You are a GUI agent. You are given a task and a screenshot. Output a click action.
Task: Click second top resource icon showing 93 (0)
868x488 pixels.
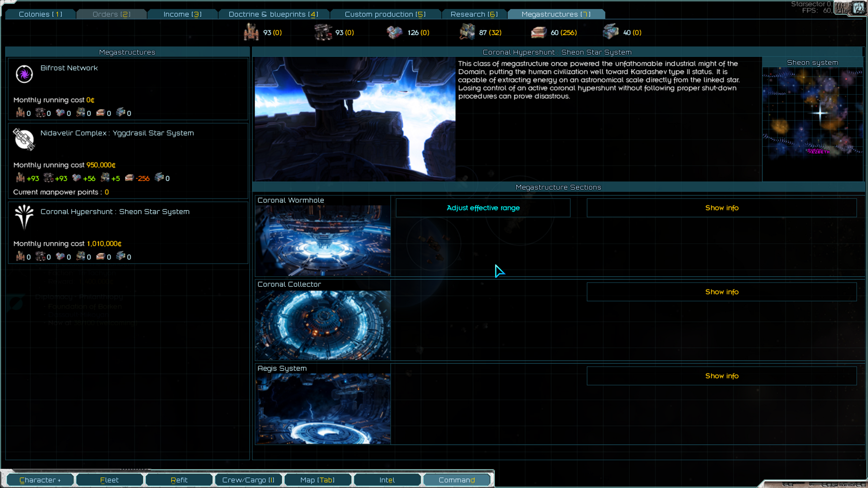323,32
